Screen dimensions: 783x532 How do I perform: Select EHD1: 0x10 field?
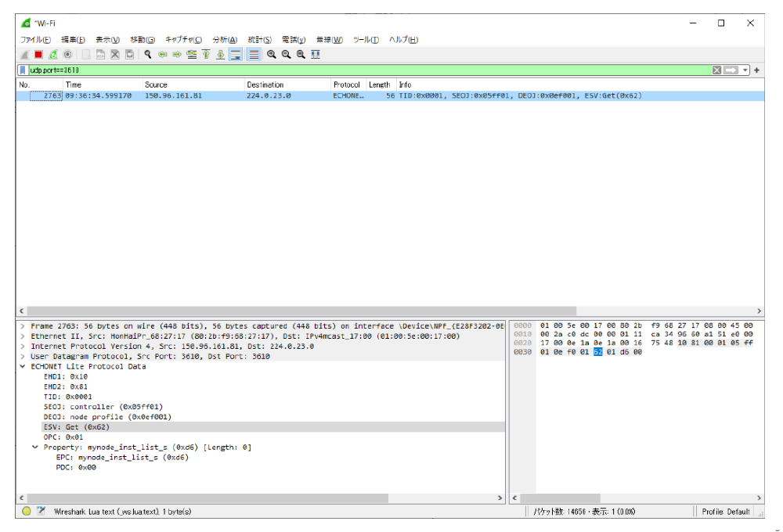click(x=66, y=377)
